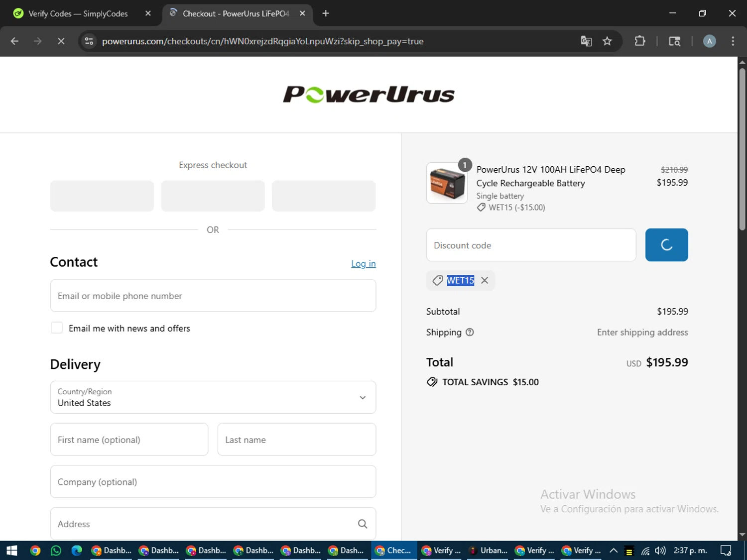Click the PowerUrus 12V 100AH product title
747x560 pixels.
(551, 176)
